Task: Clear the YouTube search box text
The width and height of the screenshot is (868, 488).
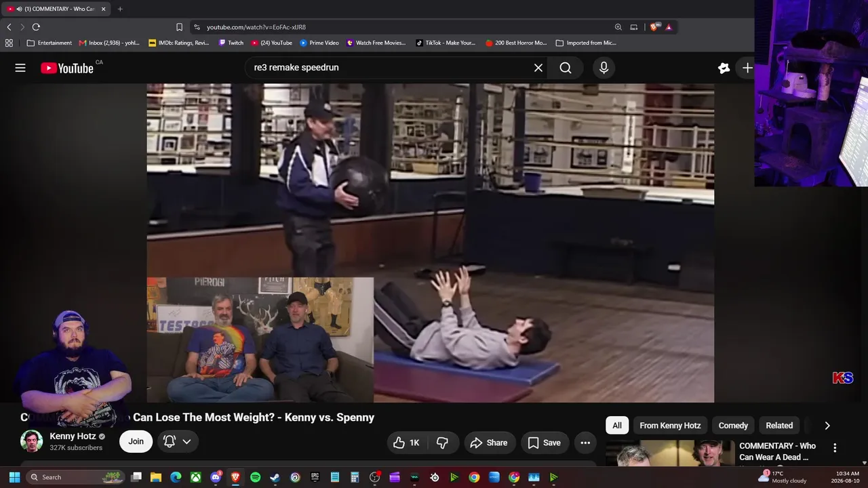Action: [538, 68]
